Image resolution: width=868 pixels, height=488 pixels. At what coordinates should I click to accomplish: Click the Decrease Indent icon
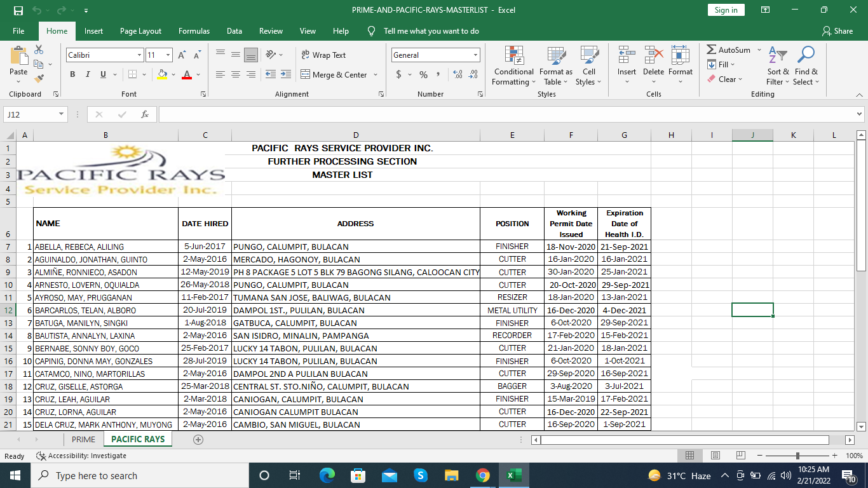[270, 74]
